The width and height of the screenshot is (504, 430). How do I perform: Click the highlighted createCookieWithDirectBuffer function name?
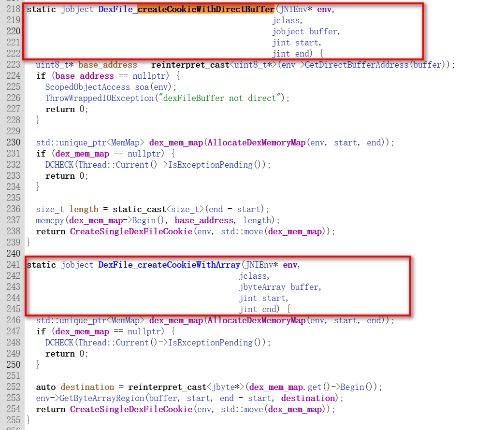(206, 9)
